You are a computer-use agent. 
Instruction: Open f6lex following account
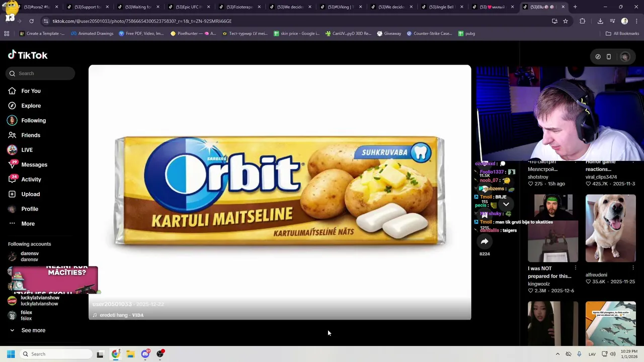[x=26, y=315]
